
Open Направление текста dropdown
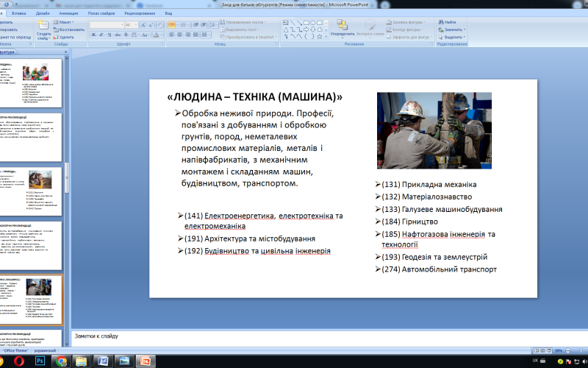tap(243, 22)
